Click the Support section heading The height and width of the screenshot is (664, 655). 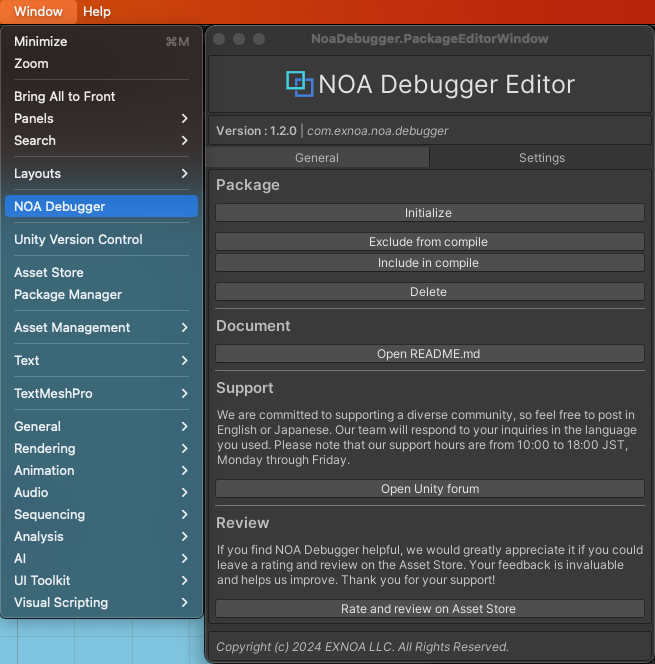(245, 388)
